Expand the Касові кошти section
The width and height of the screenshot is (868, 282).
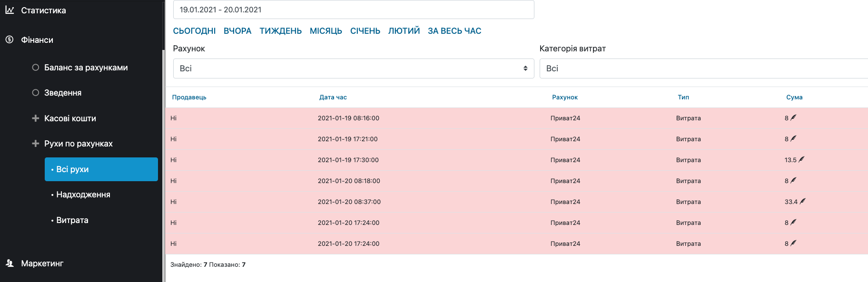pos(35,118)
